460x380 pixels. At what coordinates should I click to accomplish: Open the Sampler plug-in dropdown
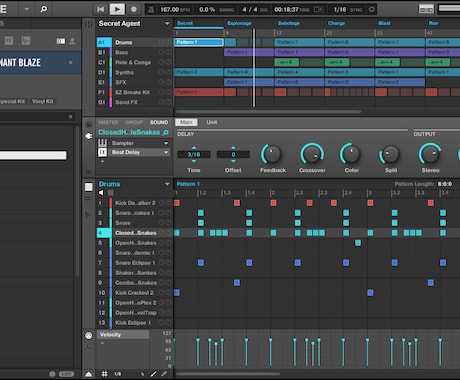(166, 143)
